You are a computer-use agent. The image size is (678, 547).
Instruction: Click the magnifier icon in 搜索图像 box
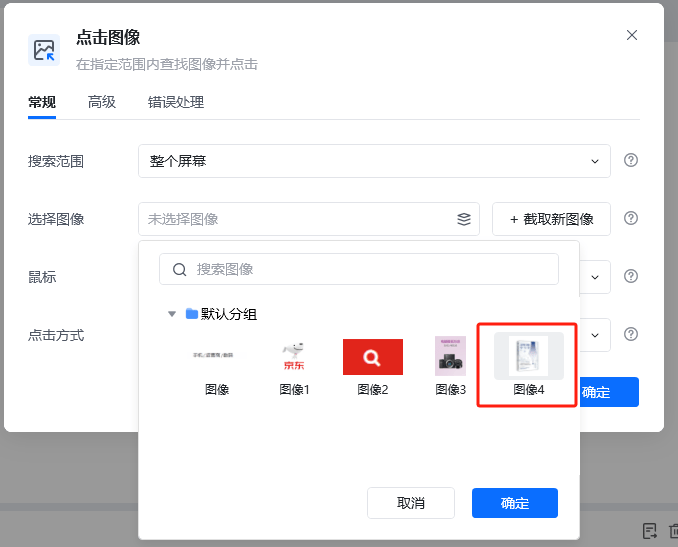coord(179,269)
